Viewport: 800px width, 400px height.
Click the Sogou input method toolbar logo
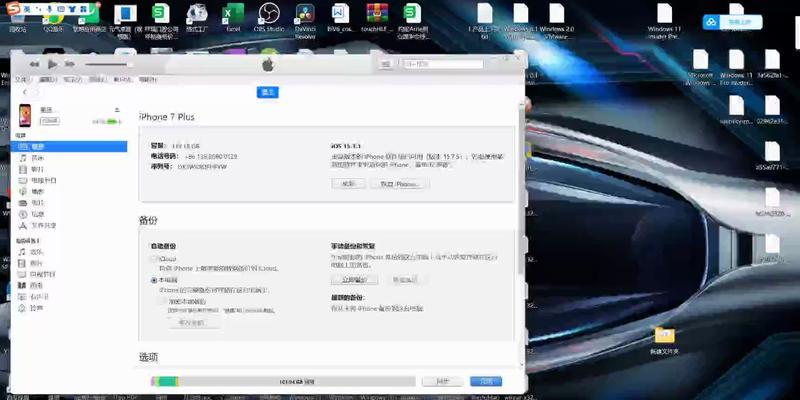point(14,8)
